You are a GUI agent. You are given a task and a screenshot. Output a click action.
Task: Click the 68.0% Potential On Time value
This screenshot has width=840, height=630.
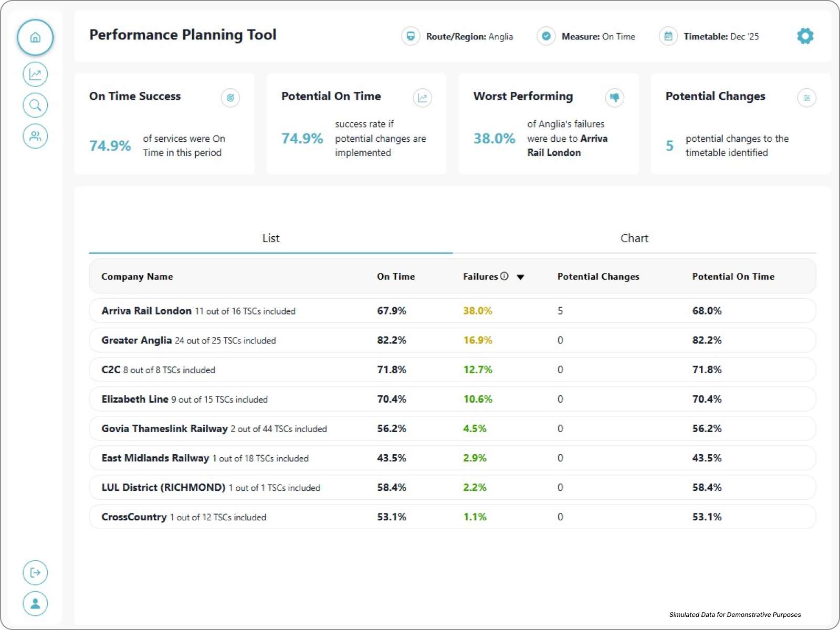707,311
